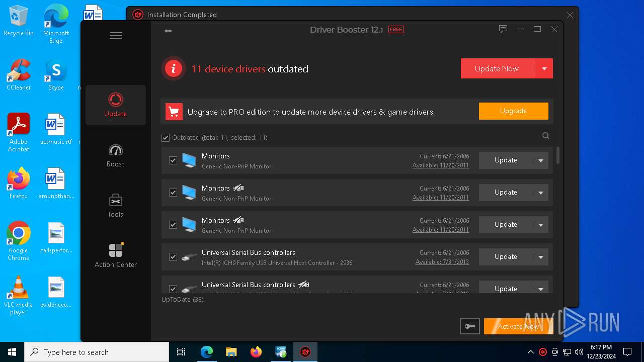The image size is (644, 362).
Task: Toggle the Outdated select-all checkbox
Action: (x=166, y=137)
